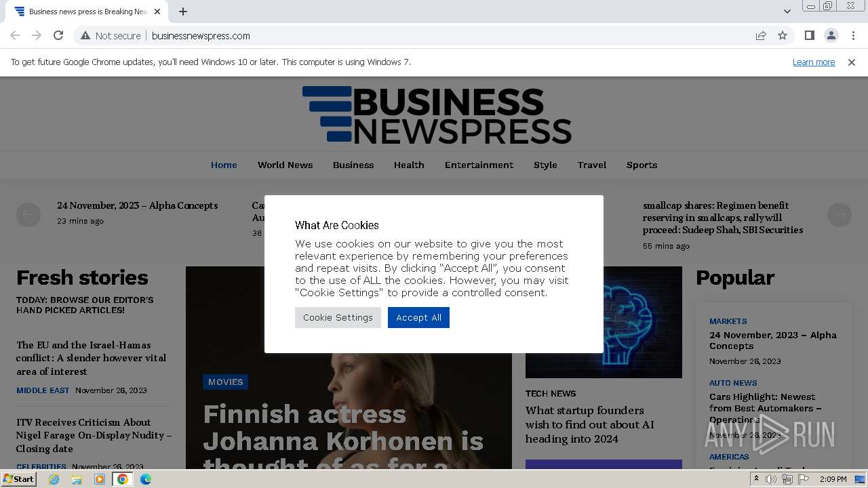Open Chrome's three-dot menu
The image size is (868, 488).
(x=853, y=35)
